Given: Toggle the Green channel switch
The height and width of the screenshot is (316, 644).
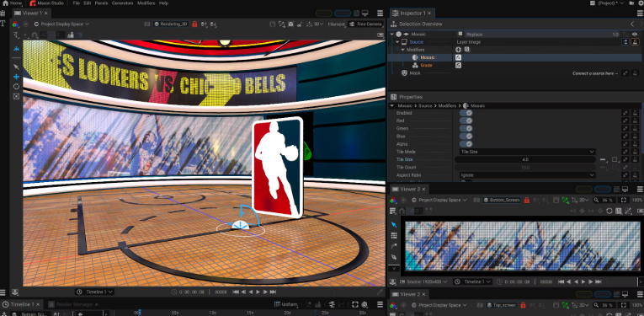Looking at the screenshot, I should 466,129.
